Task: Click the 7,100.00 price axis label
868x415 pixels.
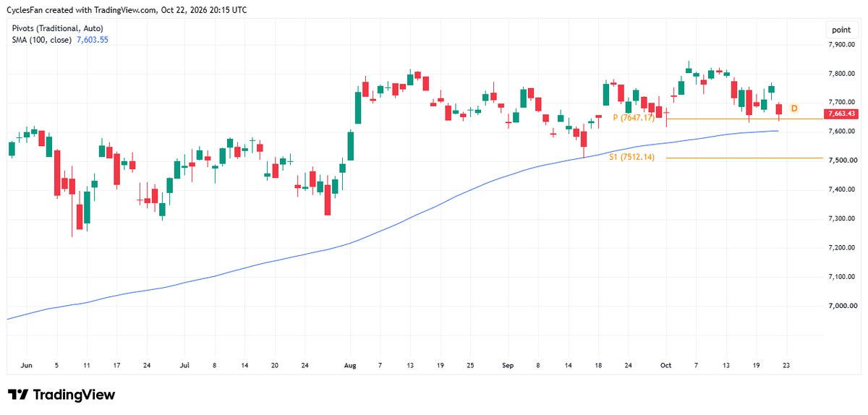Action: click(842, 277)
